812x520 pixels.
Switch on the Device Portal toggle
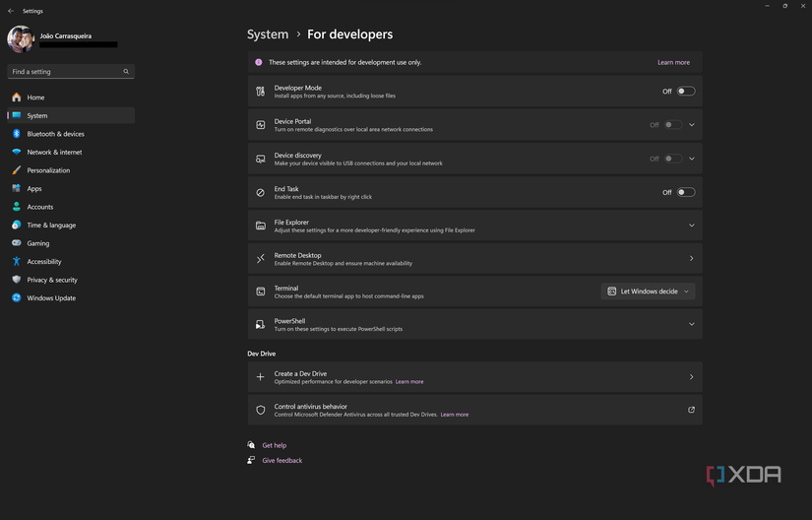click(672, 125)
